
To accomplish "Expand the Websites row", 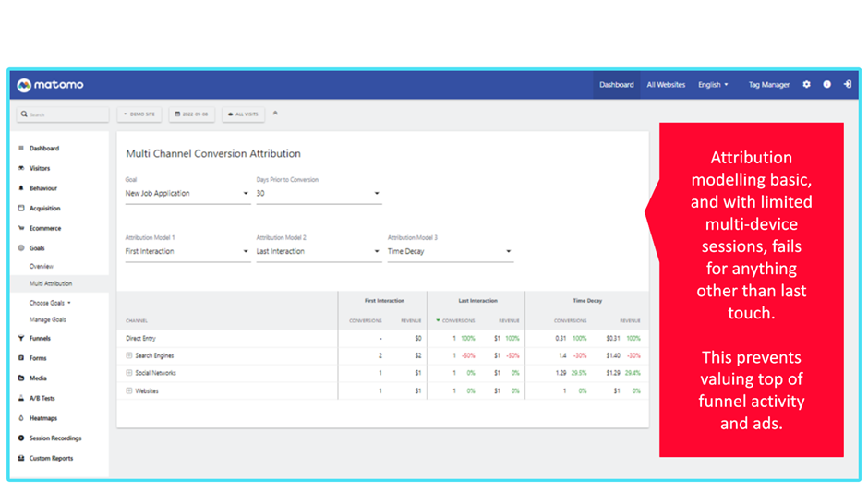I will 129,390.
